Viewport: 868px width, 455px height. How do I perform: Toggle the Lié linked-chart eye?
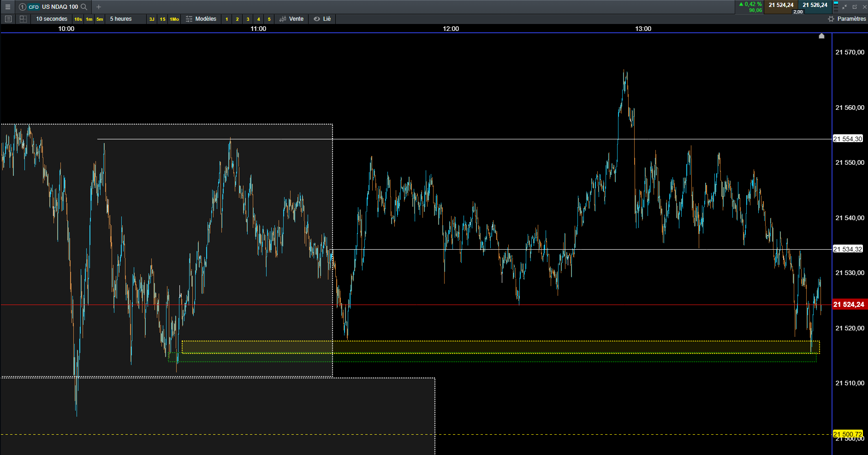[x=322, y=19]
